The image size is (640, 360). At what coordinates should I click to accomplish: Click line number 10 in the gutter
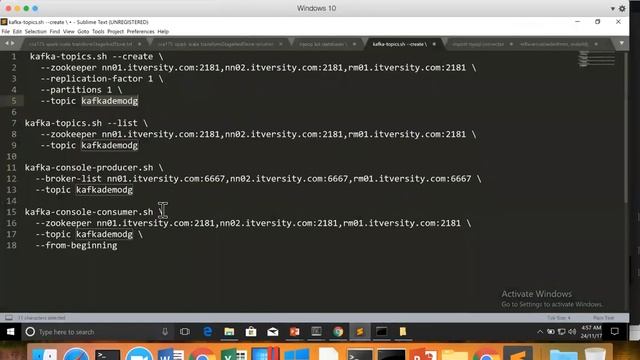pyautogui.click(x=11, y=156)
